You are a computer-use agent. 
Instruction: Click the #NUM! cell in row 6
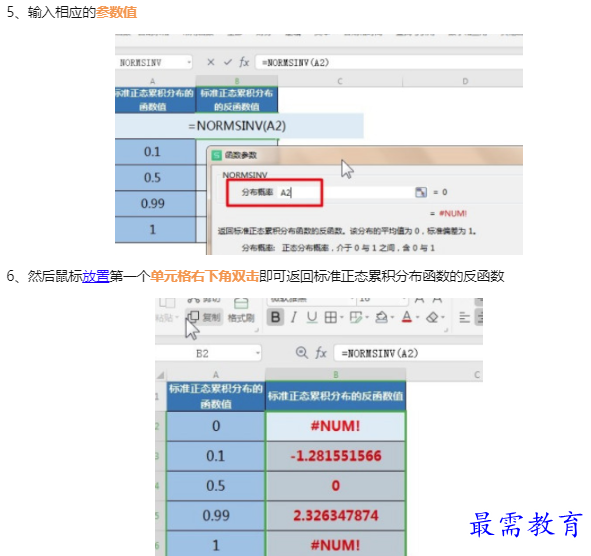point(335,544)
